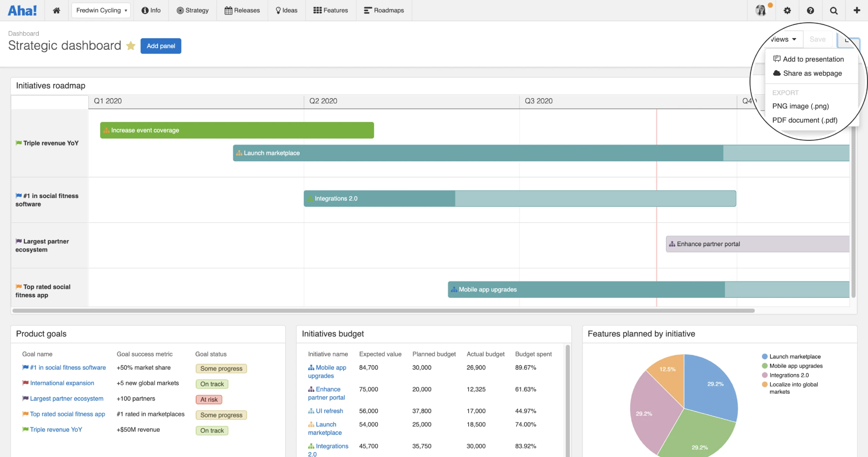This screenshot has width=868, height=457.
Task: Click the home icon in navbar
Action: tap(56, 10)
